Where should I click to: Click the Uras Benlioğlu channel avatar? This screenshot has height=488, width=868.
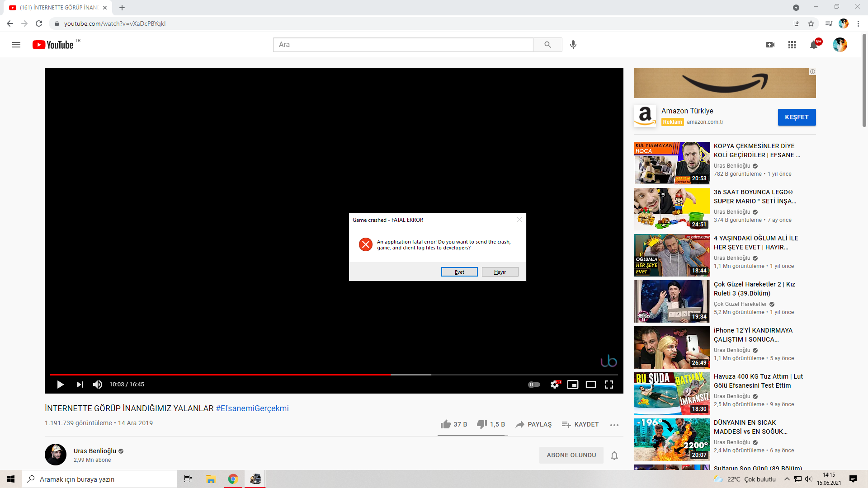click(x=56, y=455)
